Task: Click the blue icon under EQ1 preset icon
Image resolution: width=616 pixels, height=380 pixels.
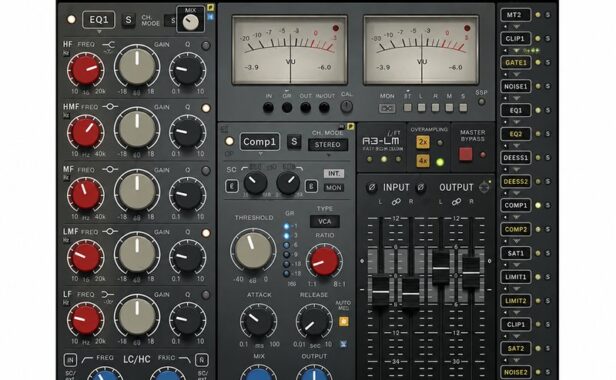Action: click(x=211, y=17)
